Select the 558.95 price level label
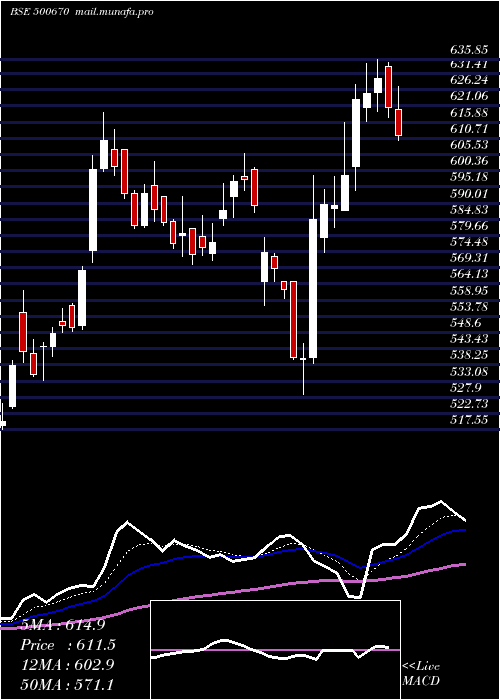 click(x=468, y=291)
